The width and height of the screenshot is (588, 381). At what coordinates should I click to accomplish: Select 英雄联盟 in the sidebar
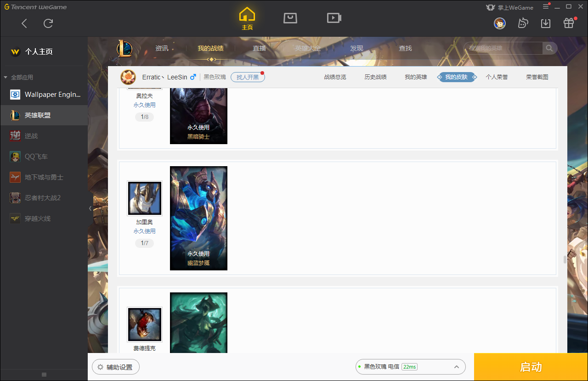click(x=44, y=115)
